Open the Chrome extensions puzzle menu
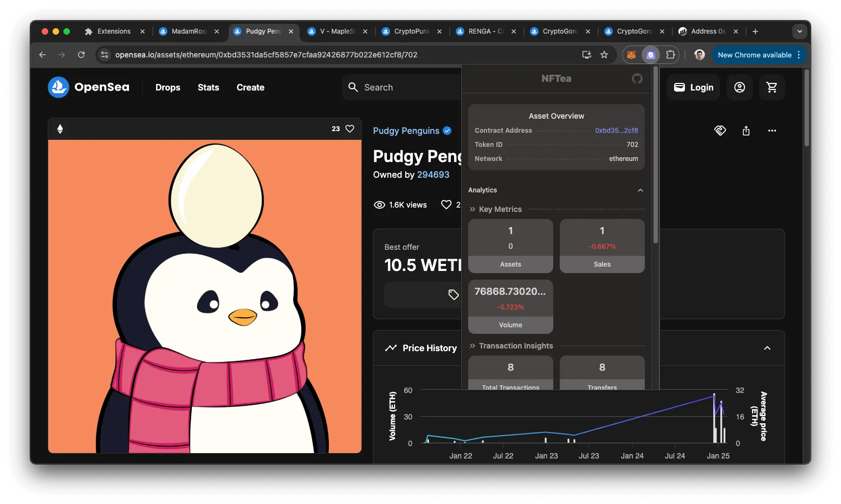The image size is (841, 504). pyautogui.click(x=670, y=55)
